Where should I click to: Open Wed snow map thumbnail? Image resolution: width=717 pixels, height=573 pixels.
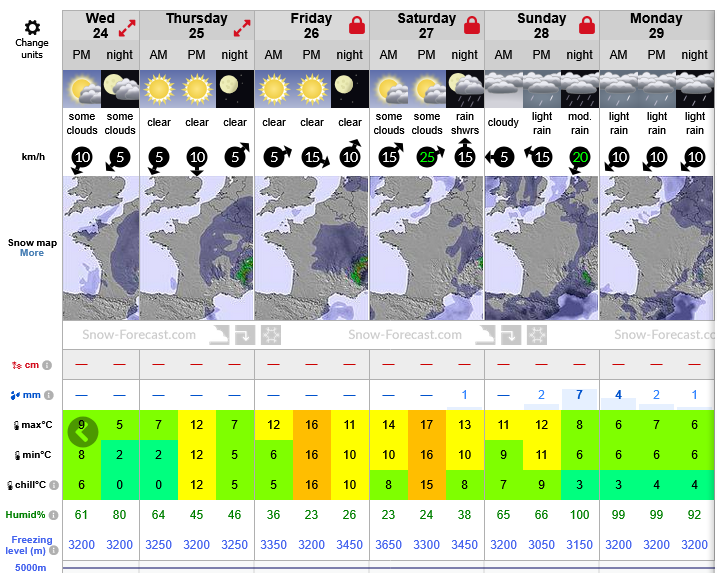[101, 248]
